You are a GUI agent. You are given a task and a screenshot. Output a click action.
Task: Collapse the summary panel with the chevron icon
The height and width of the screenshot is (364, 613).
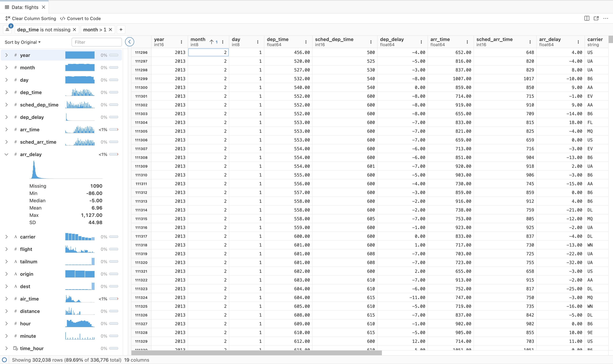(x=130, y=42)
